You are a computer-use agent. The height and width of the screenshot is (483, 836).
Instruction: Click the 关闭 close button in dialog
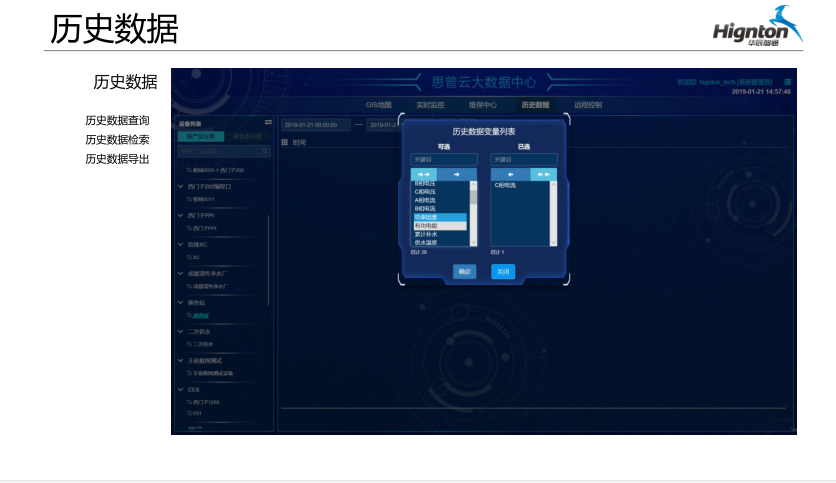[503, 271]
